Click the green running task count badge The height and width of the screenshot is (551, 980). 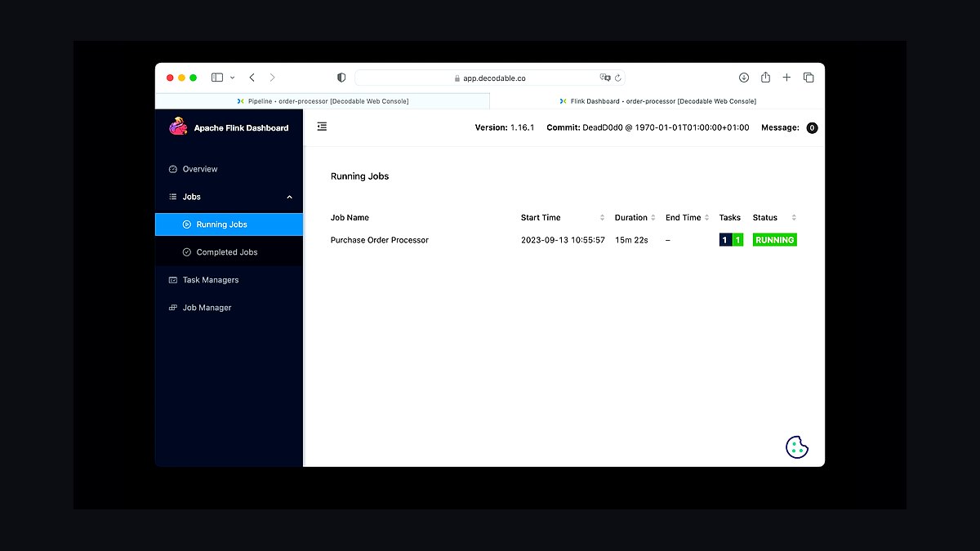(x=737, y=240)
